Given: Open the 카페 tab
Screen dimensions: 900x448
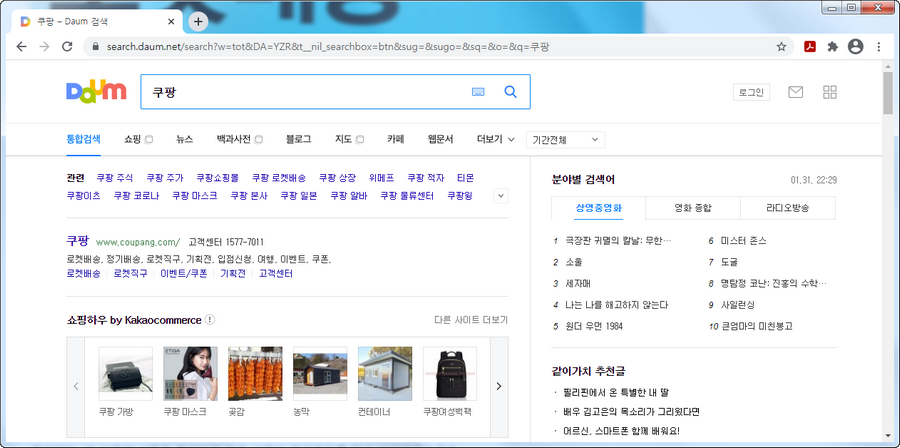Looking at the screenshot, I should click(x=395, y=139).
